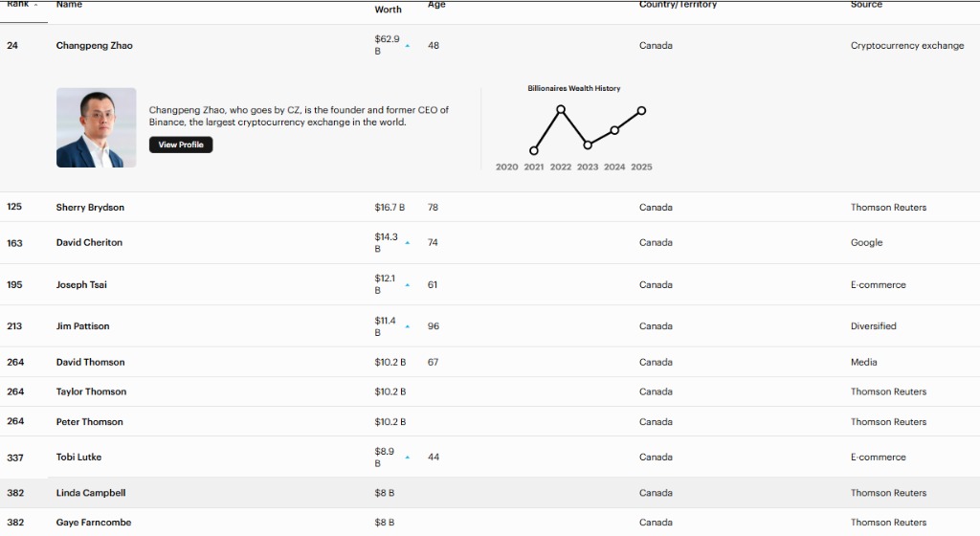
Task: Click the up arrow next to Tobi Lutke's worth
Action: pos(408,458)
